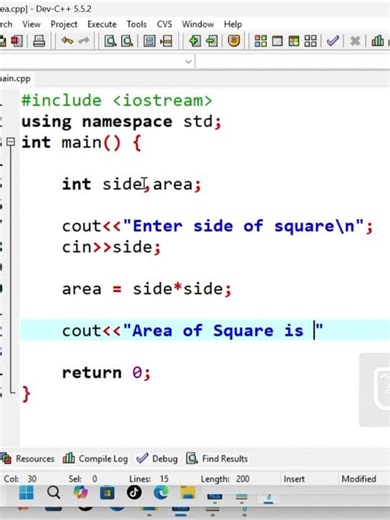Open the View menu
Viewport: 390px width, 520px height.
(x=31, y=24)
